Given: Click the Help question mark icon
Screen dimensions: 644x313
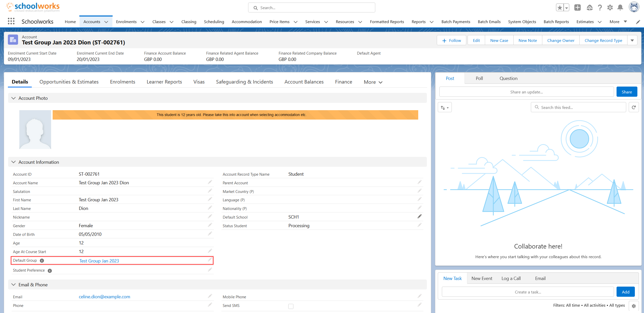Looking at the screenshot, I should point(600,8).
